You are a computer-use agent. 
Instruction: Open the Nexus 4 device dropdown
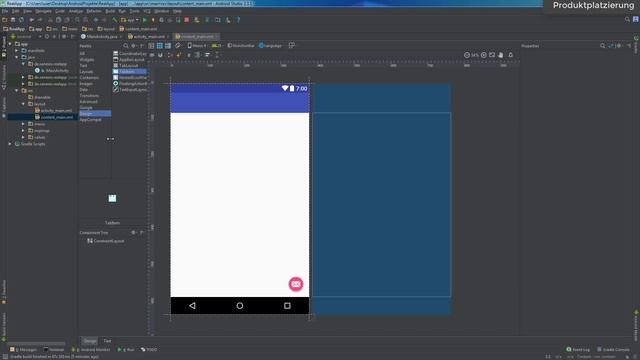(198, 46)
